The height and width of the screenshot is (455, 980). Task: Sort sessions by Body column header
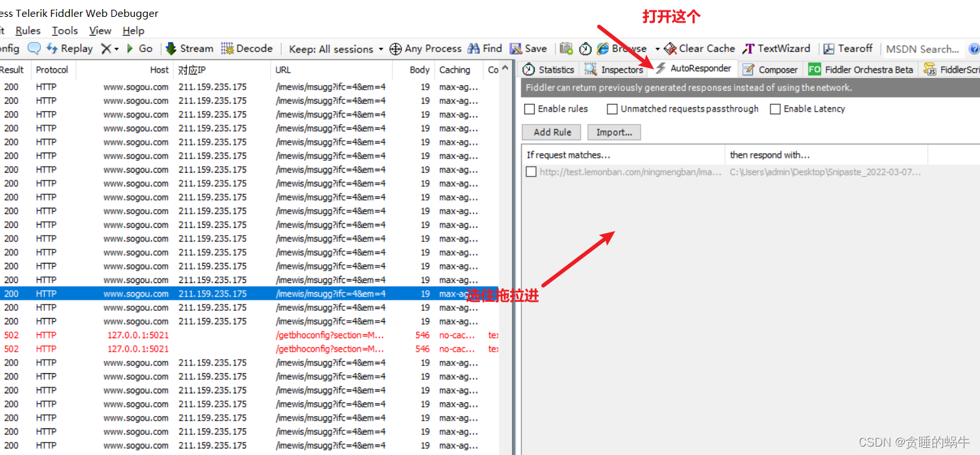pos(413,70)
